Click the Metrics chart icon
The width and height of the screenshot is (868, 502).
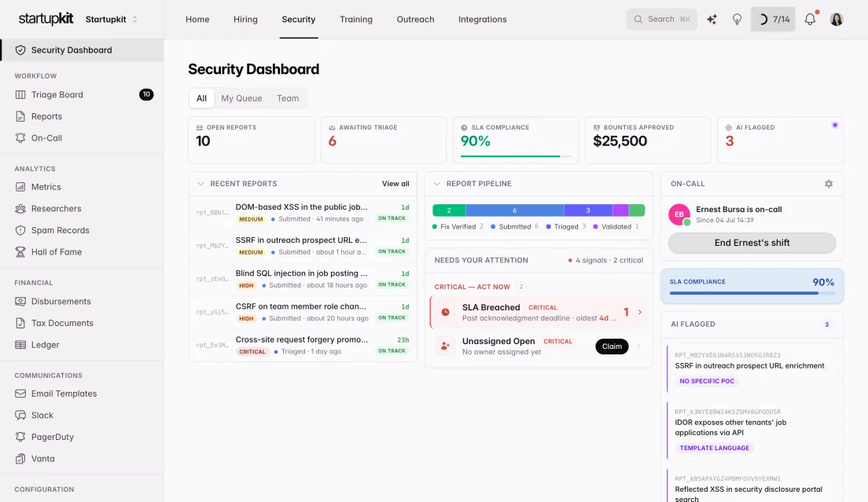point(20,187)
